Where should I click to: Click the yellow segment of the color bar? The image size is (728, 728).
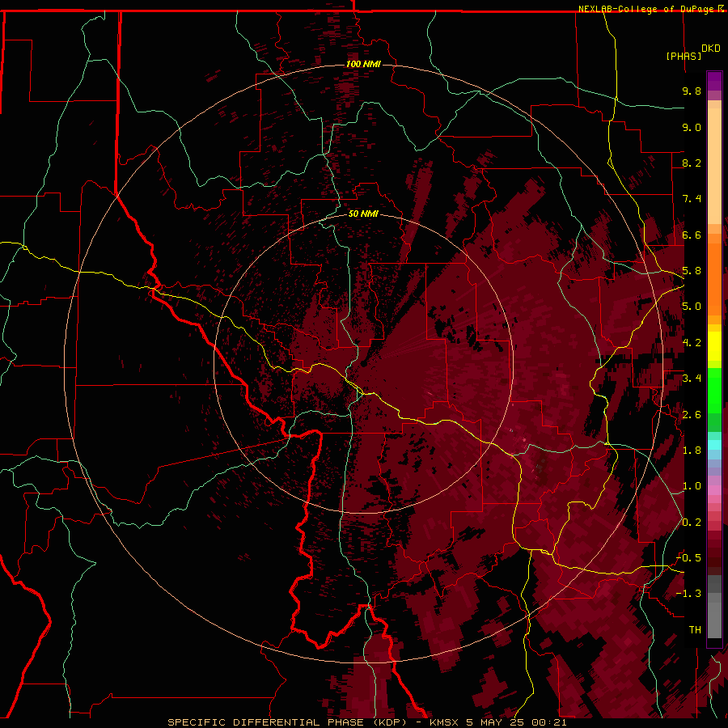point(714,346)
